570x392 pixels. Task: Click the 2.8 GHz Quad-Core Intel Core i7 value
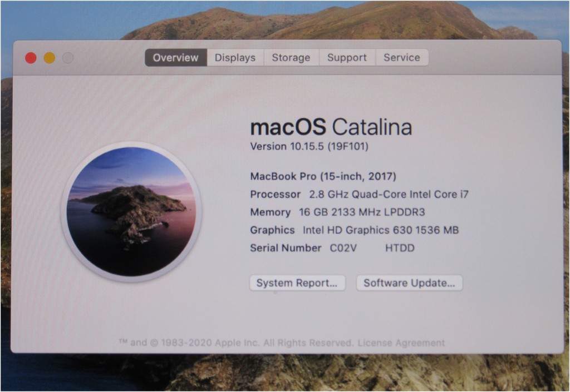389,195
